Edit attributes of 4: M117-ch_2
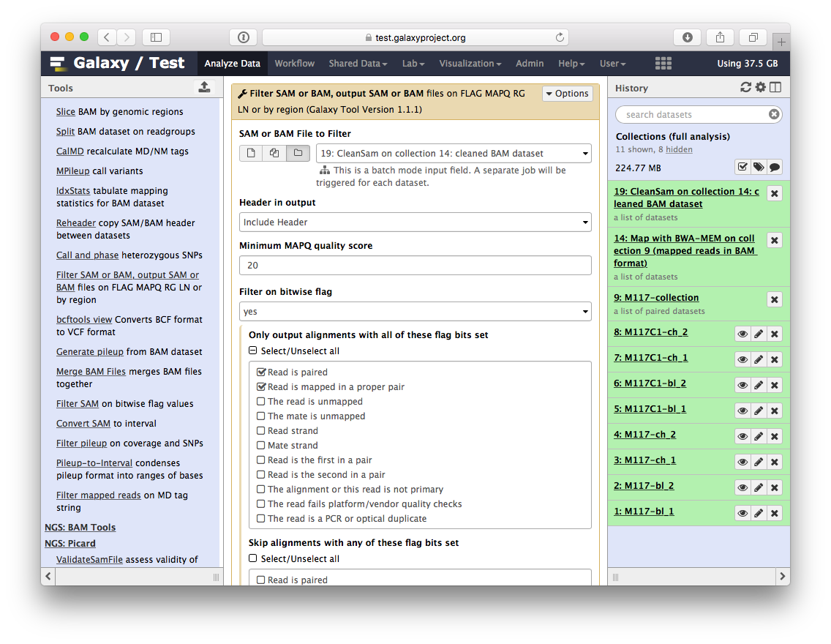The height and width of the screenshot is (644, 831). click(759, 436)
